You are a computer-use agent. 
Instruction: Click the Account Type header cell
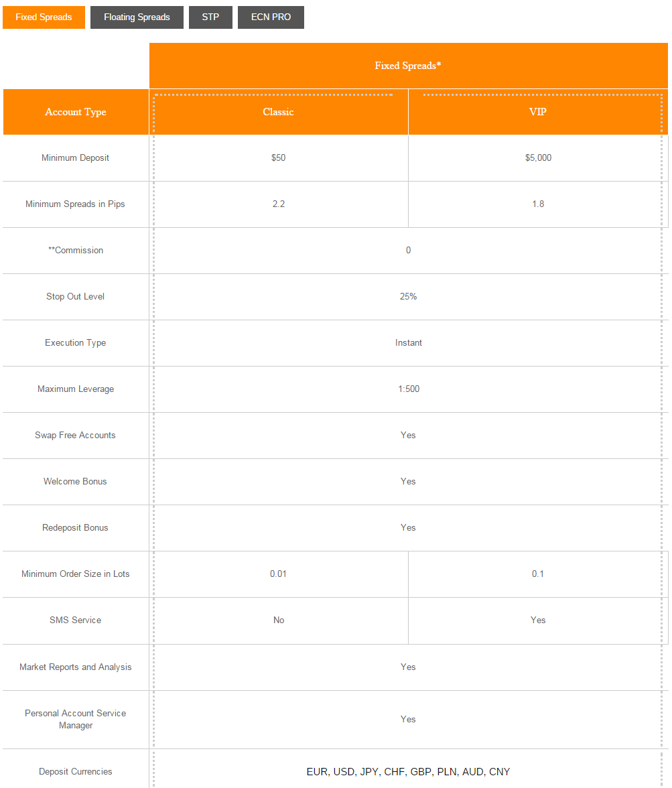coord(75,112)
